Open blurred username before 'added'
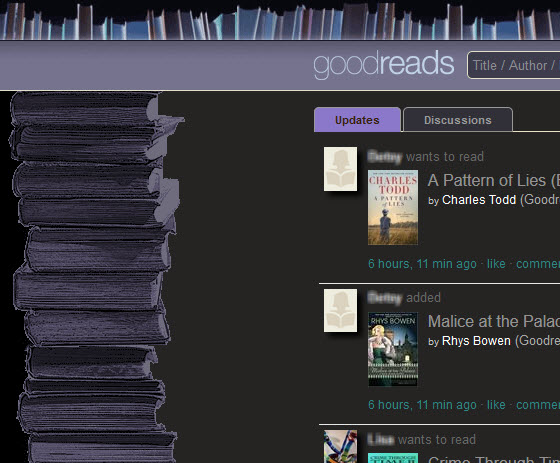The image size is (560, 463). coord(385,298)
